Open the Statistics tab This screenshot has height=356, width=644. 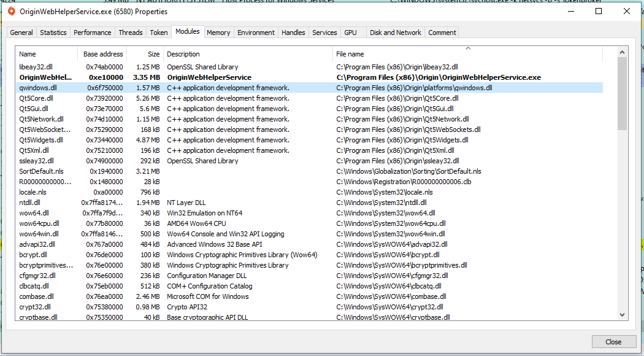[53, 33]
